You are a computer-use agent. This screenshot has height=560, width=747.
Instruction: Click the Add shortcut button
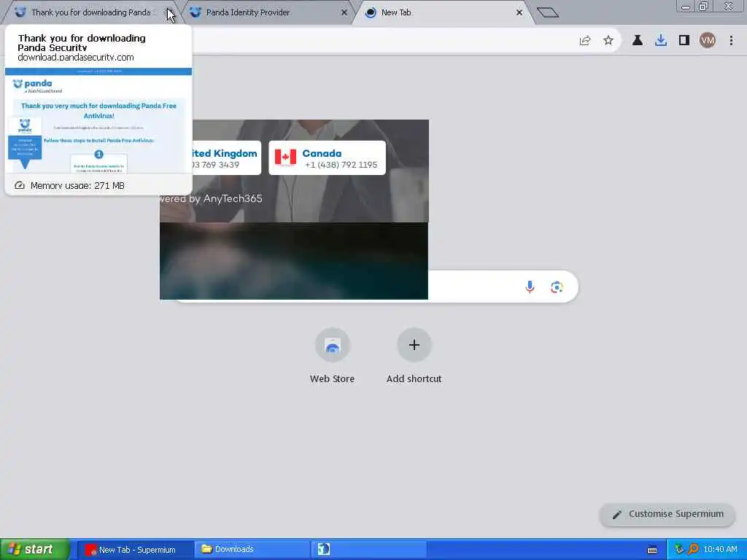tap(414, 356)
